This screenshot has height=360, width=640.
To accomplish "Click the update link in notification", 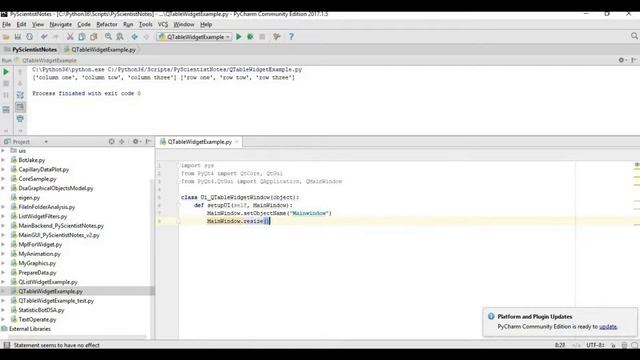I will pos(608,327).
